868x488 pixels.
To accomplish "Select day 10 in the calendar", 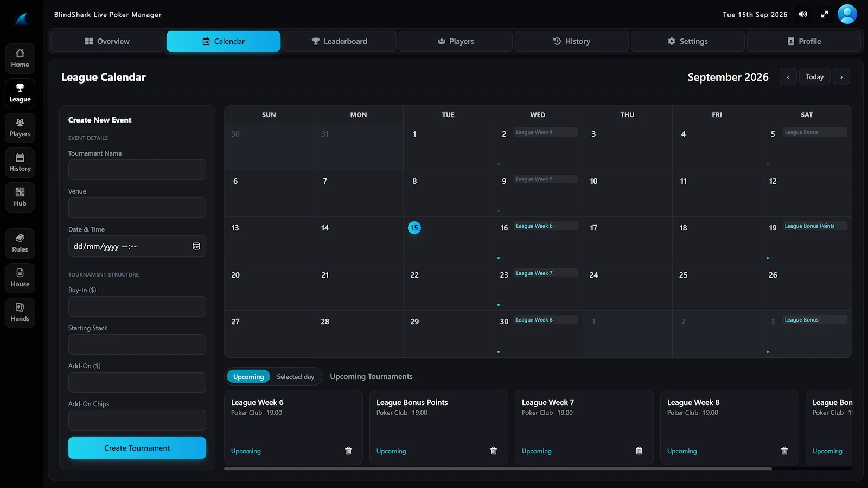I will click(627, 193).
